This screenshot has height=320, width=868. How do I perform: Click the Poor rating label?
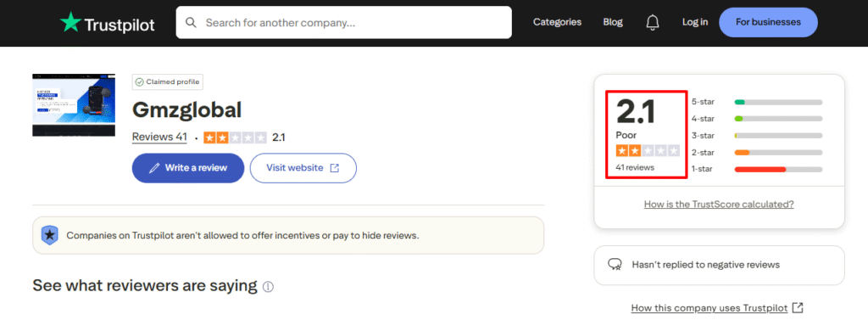click(626, 135)
